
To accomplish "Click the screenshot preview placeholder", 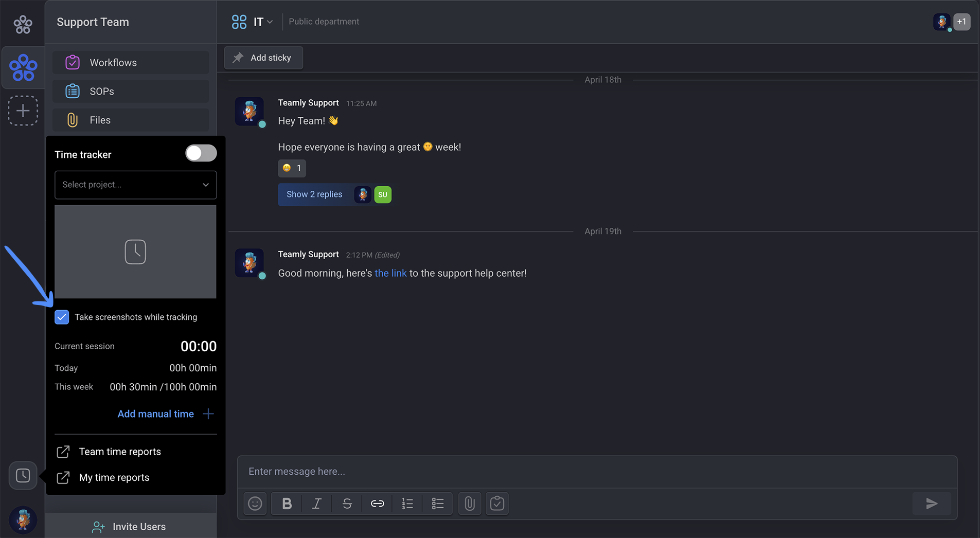I will coord(135,252).
